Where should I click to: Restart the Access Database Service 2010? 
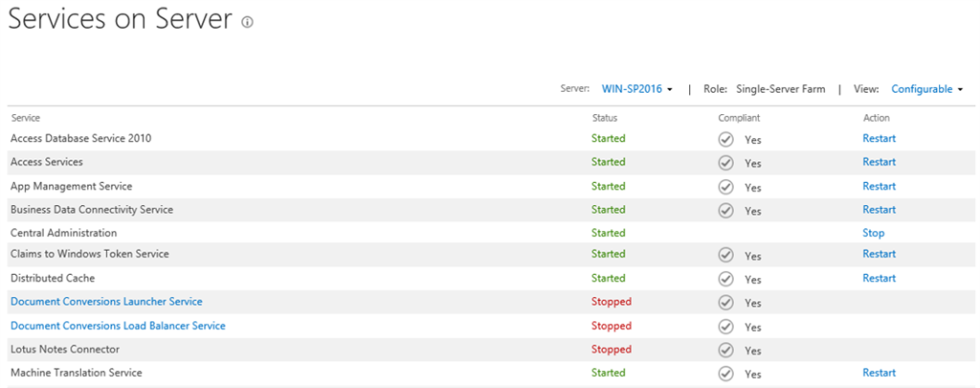pyautogui.click(x=879, y=138)
